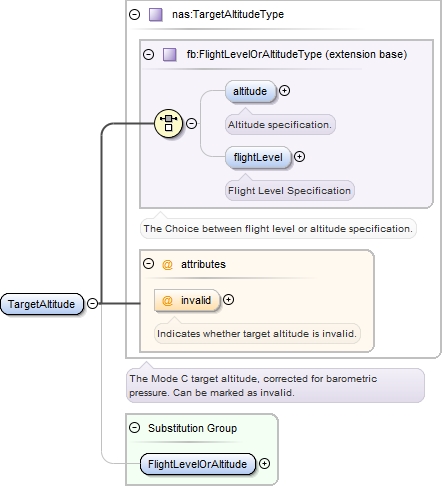Expand the invalid attribute details
Screen dimensions: 443x487
(x=228, y=300)
